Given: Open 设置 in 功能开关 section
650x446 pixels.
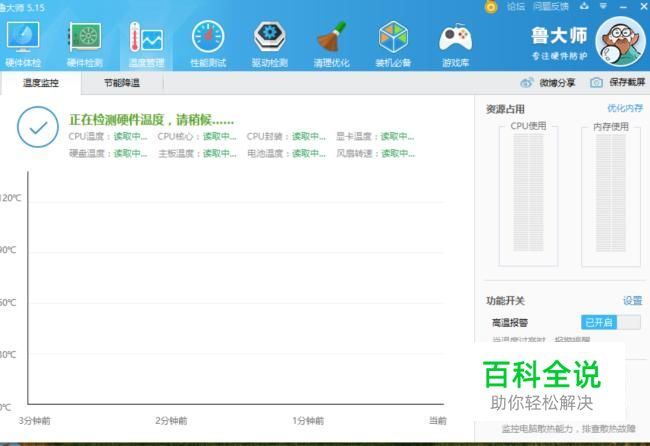Looking at the screenshot, I should [x=633, y=301].
